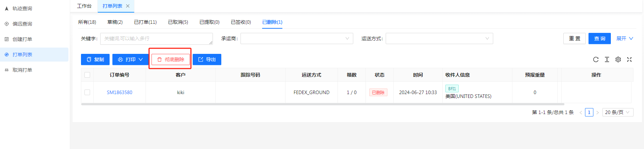
Task: Open 取消打单 in the sidebar
Action: [x=22, y=70]
